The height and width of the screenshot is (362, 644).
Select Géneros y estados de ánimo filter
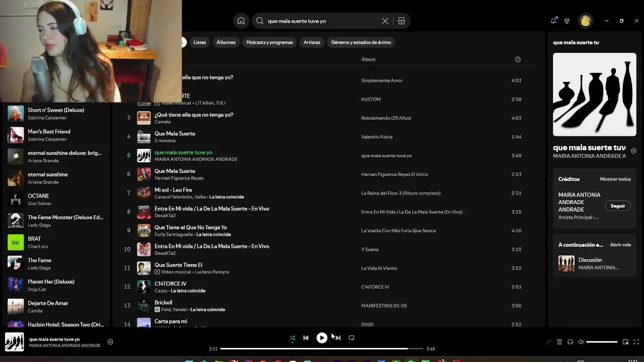tap(361, 42)
